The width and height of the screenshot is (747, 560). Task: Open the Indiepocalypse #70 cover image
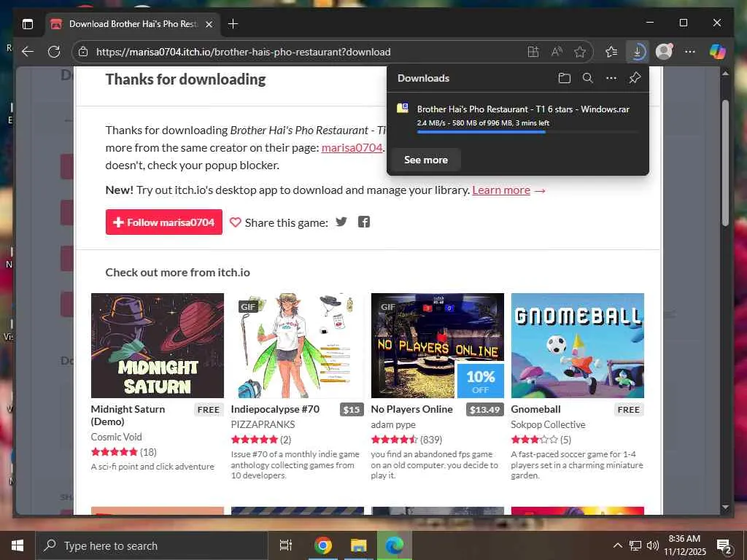coord(298,345)
